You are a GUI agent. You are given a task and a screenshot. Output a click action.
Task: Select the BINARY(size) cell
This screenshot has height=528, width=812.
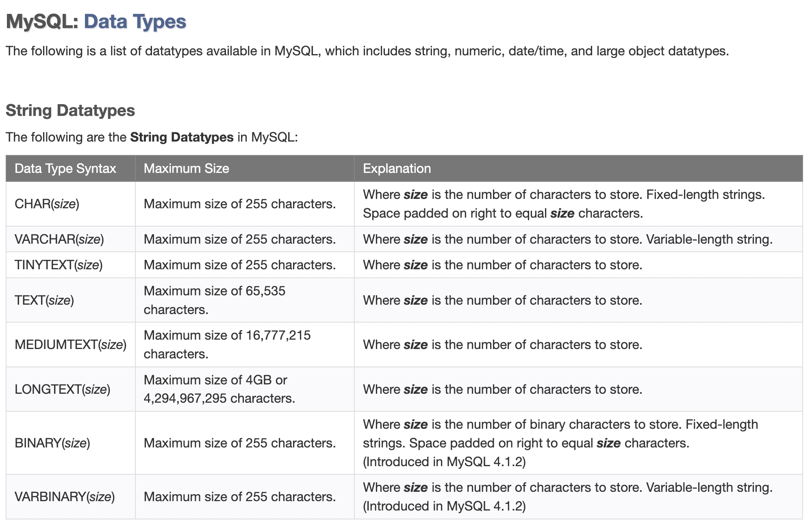click(70, 443)
